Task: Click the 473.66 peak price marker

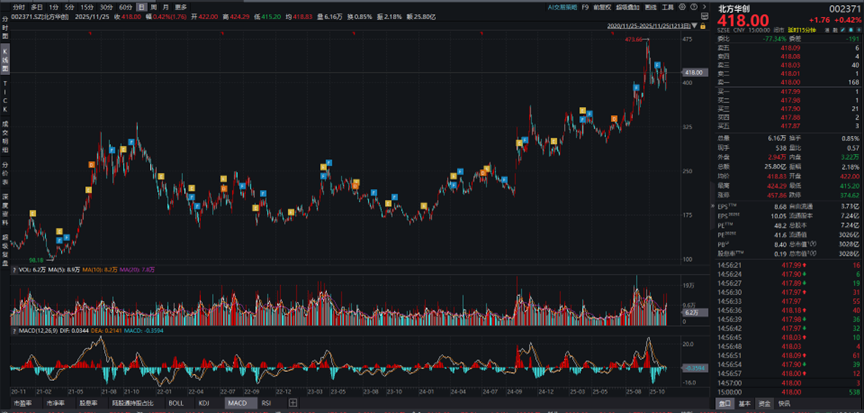Action: 634,39
